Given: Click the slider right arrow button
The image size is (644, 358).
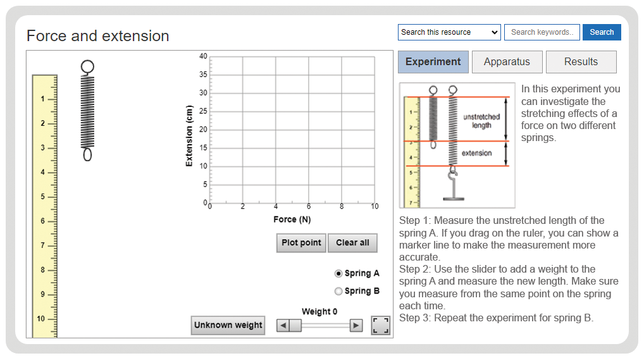Looking at the screenshot, I should 356,326.
